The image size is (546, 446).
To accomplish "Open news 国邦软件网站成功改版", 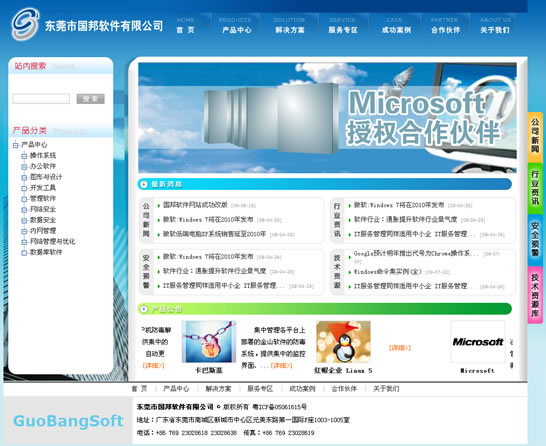I will pos(195,205).
